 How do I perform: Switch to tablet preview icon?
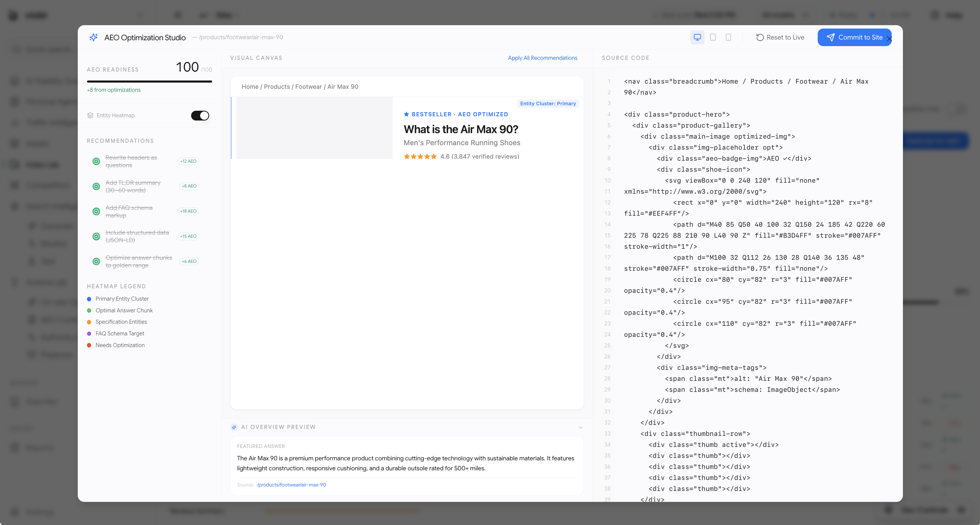[712, 37]
